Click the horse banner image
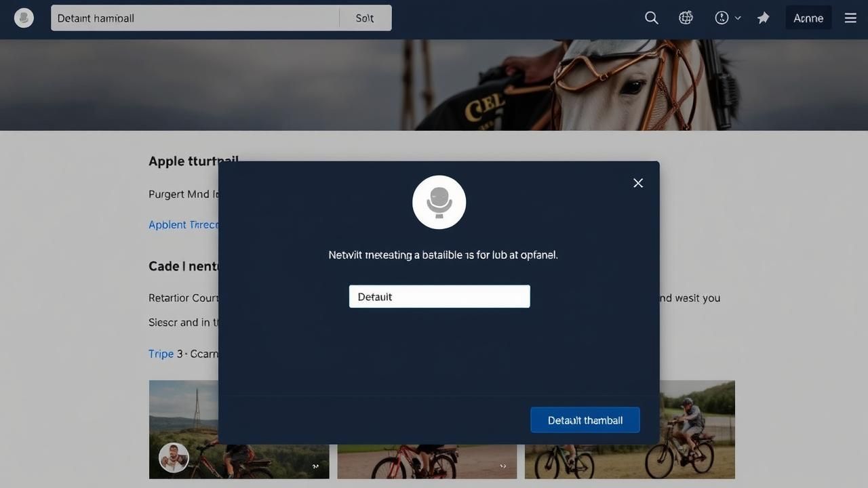This screenshot has width=868, height=488. click(x=434, y=85)
